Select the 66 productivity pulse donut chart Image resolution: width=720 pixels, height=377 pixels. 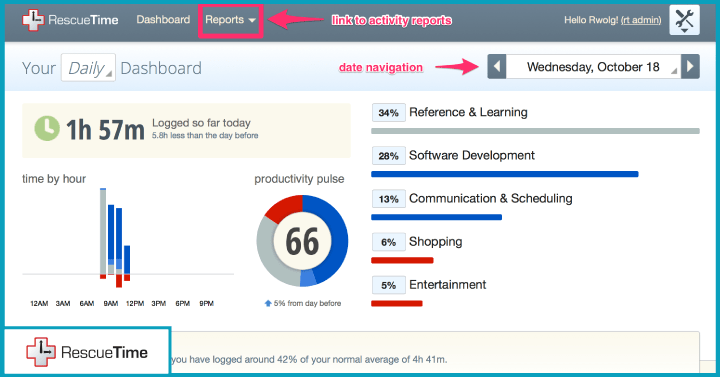[x=302, y=241]
